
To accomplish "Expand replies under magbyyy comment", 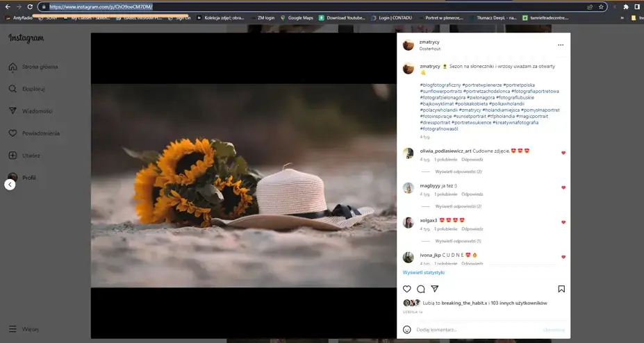I will (x=459, y=206).
